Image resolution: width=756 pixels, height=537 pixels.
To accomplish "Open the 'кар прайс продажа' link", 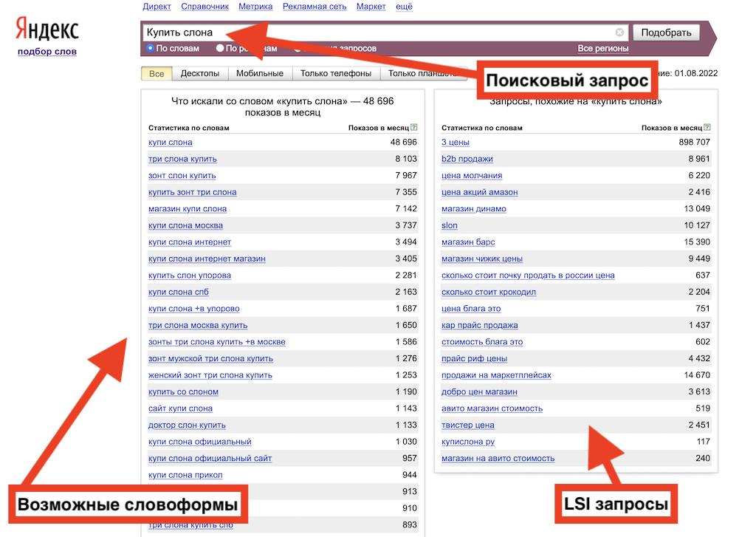I will click(x=480, y=325).
